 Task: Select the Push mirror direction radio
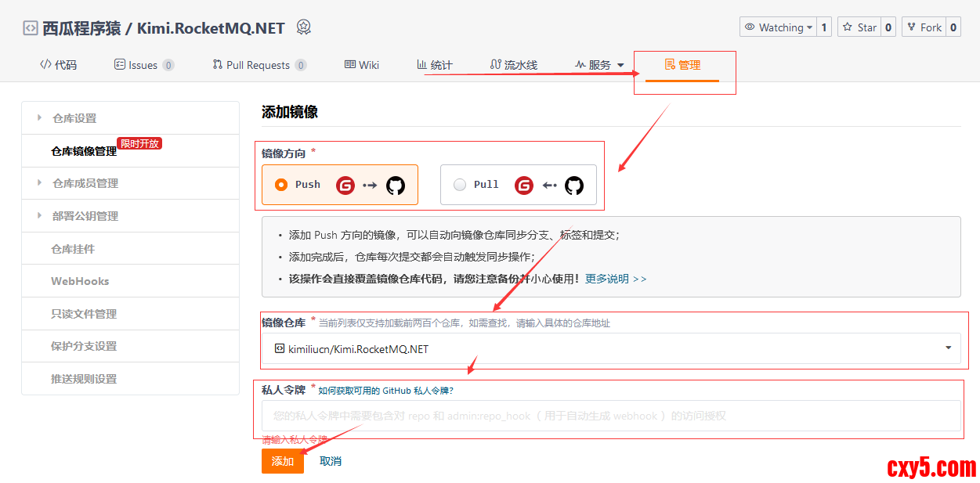tap(282, 185)
